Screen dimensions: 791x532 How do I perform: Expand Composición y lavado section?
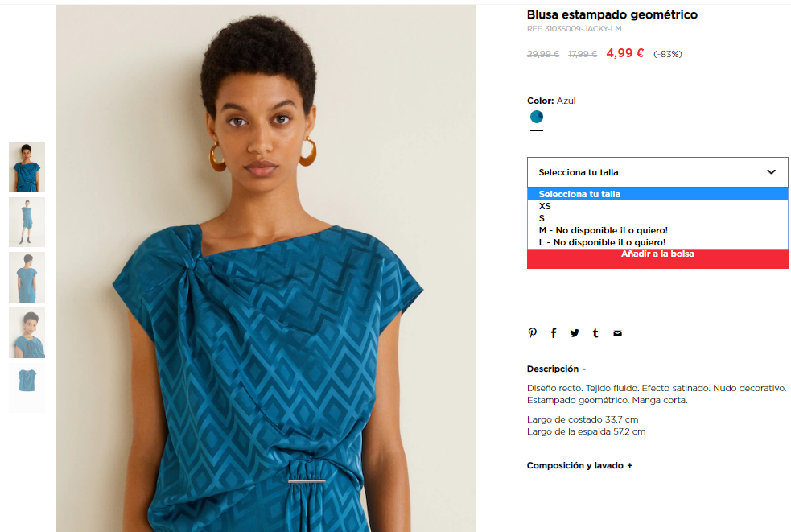[x=579, y=465]
